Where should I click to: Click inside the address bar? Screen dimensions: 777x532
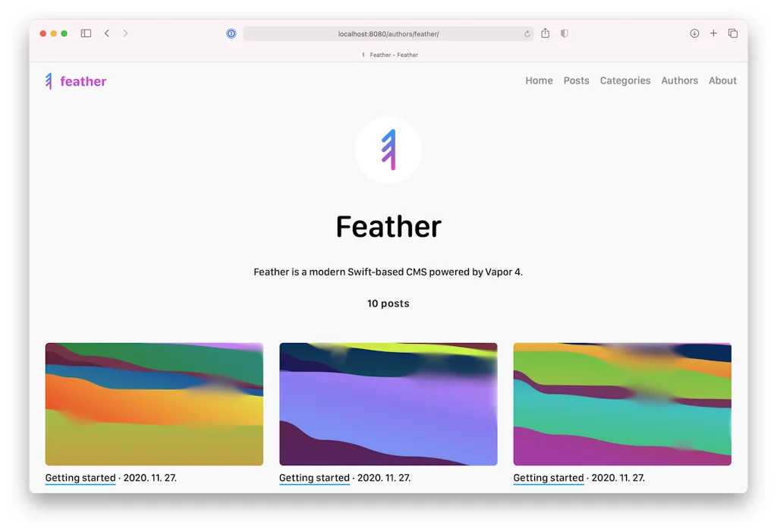388,33
